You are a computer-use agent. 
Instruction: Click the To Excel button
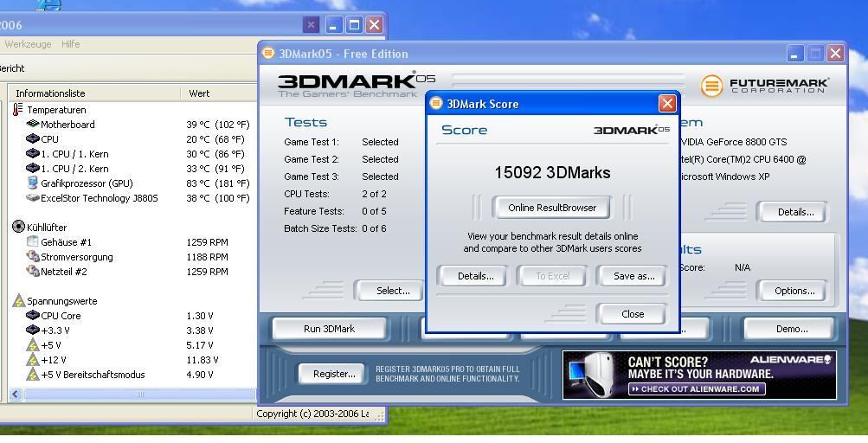[552, 276]
